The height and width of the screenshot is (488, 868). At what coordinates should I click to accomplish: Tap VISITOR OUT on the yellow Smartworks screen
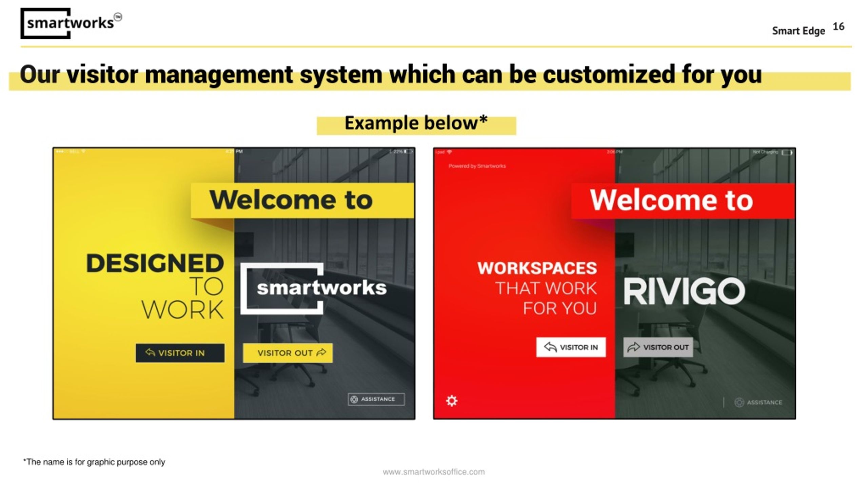(288, 353)
